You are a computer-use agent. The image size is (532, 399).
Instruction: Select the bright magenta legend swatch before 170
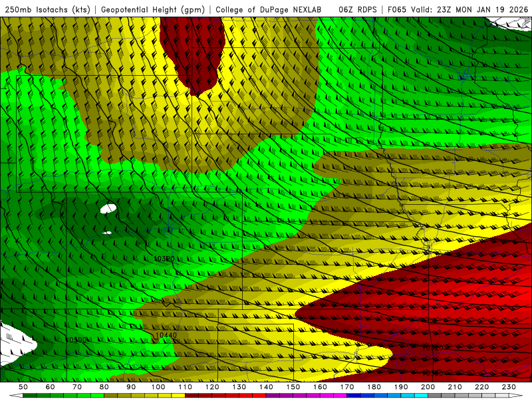[x=340, y=395]
